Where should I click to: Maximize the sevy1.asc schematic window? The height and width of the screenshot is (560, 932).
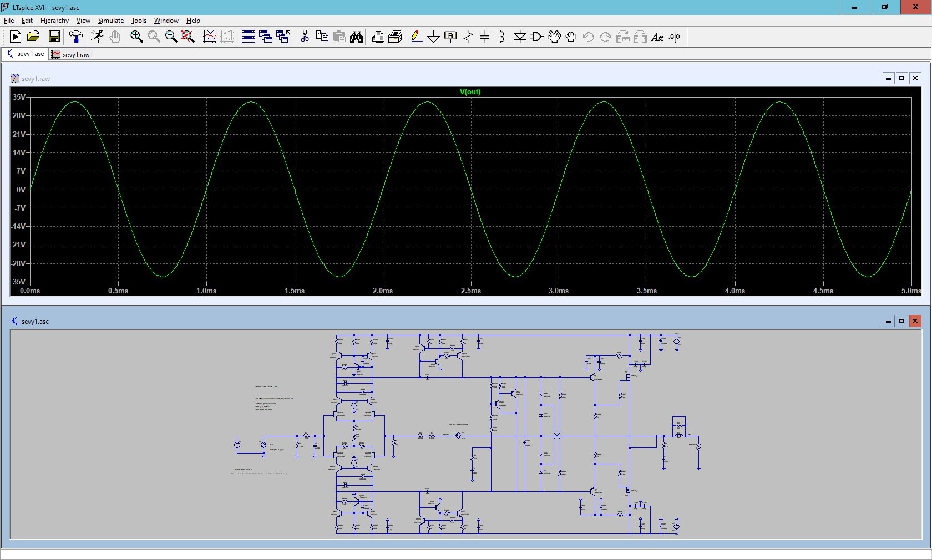click(901, 321)
